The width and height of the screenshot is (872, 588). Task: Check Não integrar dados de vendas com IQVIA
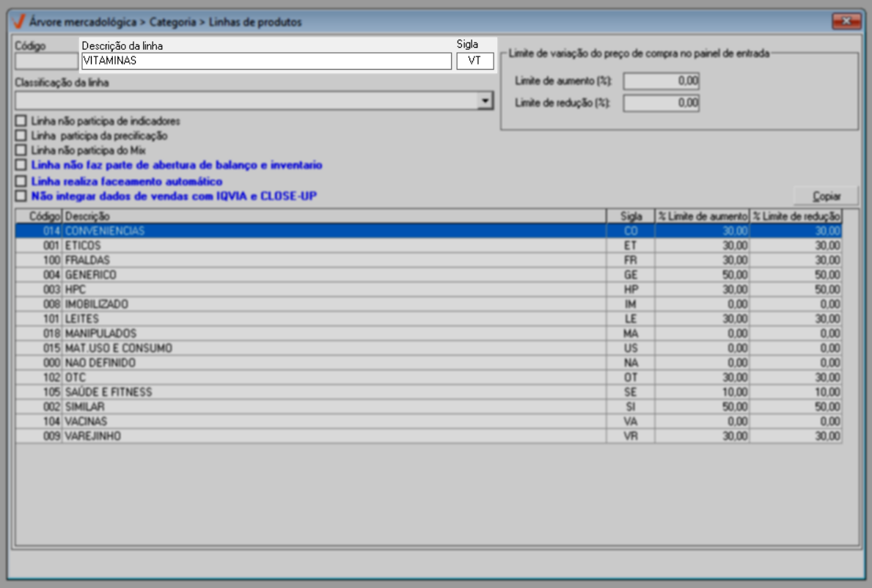(21, 196)
